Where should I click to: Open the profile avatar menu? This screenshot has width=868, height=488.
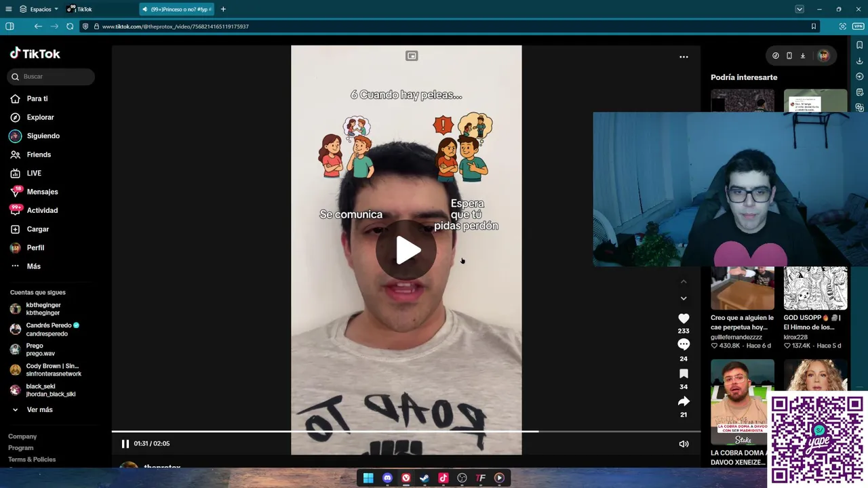(x=823, y=56)
